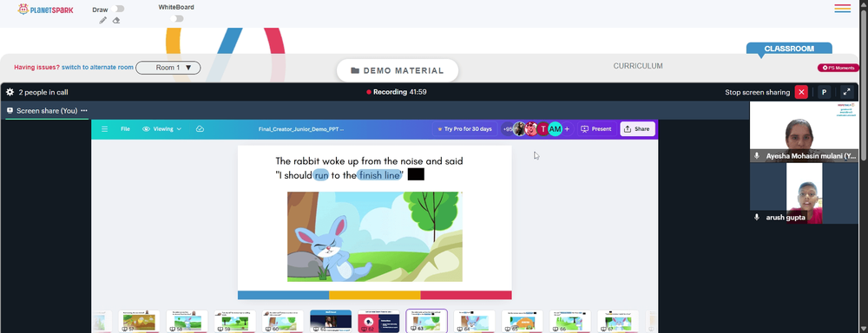Open slide thumbnail 58
The height and width of the screenshot is (333, 868).
click(187, 322)
